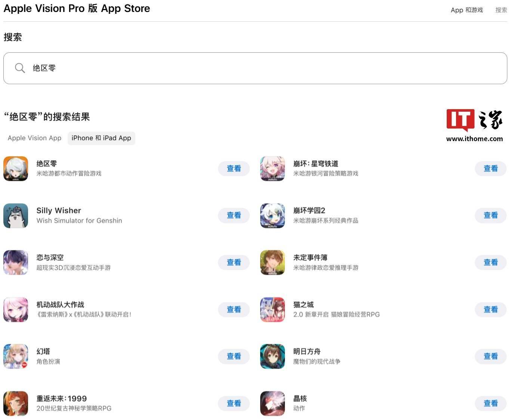
Task: Open the 猫之城 app icon
Action: point(273,309)
